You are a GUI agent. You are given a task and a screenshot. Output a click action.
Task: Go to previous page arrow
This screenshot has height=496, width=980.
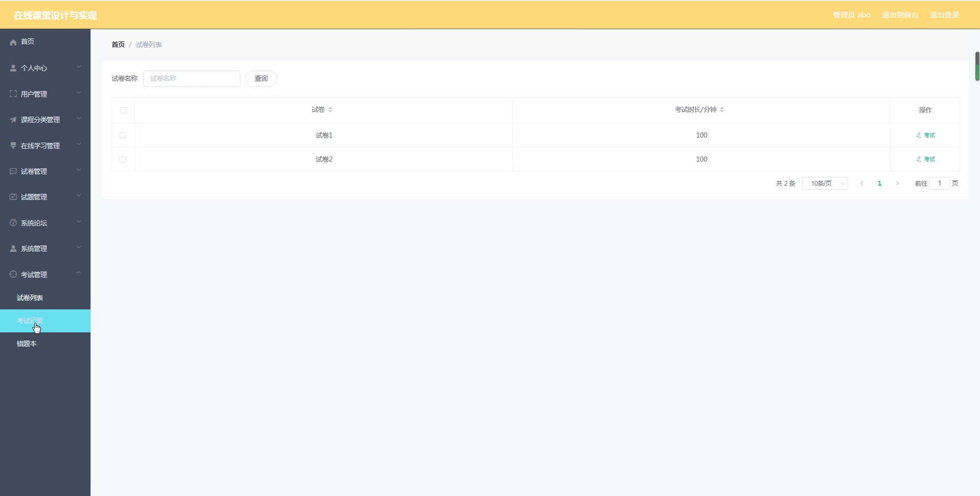pos(862,183)
